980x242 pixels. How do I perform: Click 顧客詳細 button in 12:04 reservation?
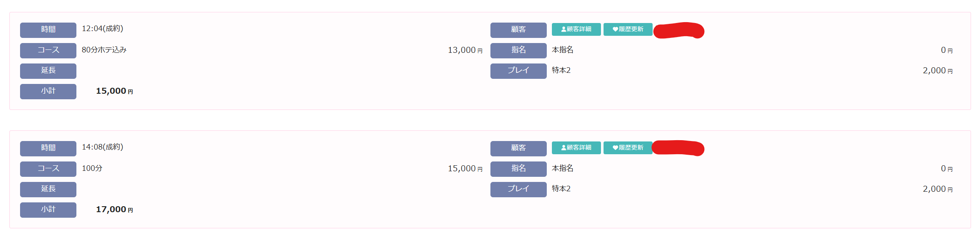point(576,29)
